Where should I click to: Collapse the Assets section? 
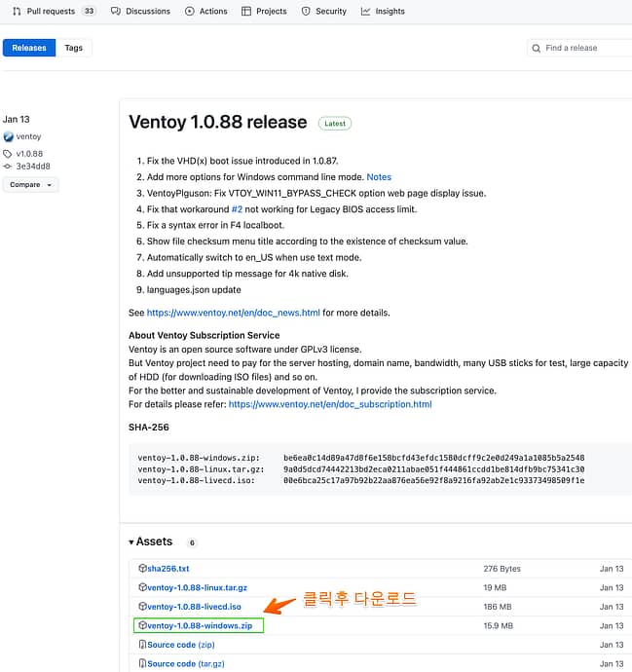(151, 541)
